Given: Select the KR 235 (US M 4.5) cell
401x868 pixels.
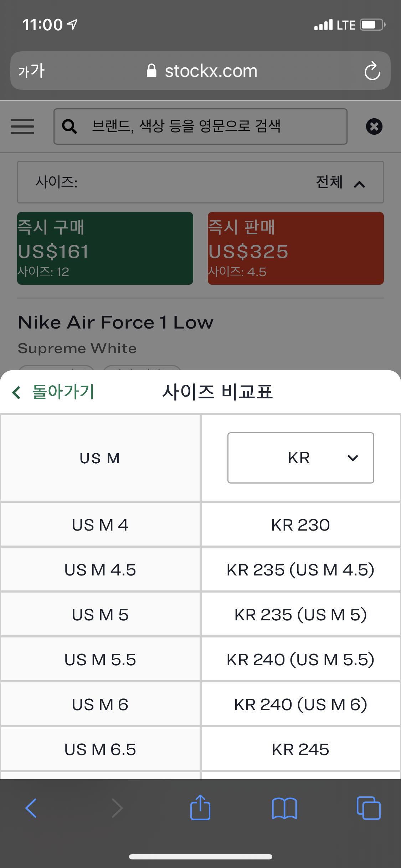Looking at the screenshot, I should (300, 570).
